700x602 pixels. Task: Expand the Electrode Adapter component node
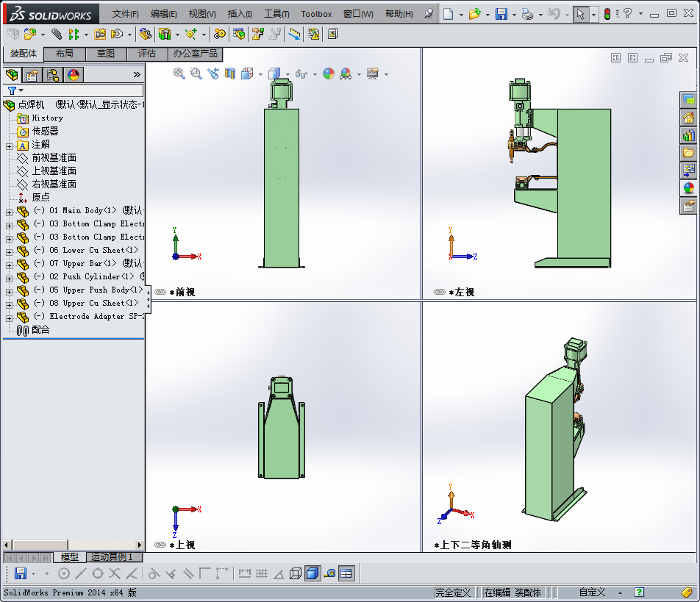(x=9, y=318)
